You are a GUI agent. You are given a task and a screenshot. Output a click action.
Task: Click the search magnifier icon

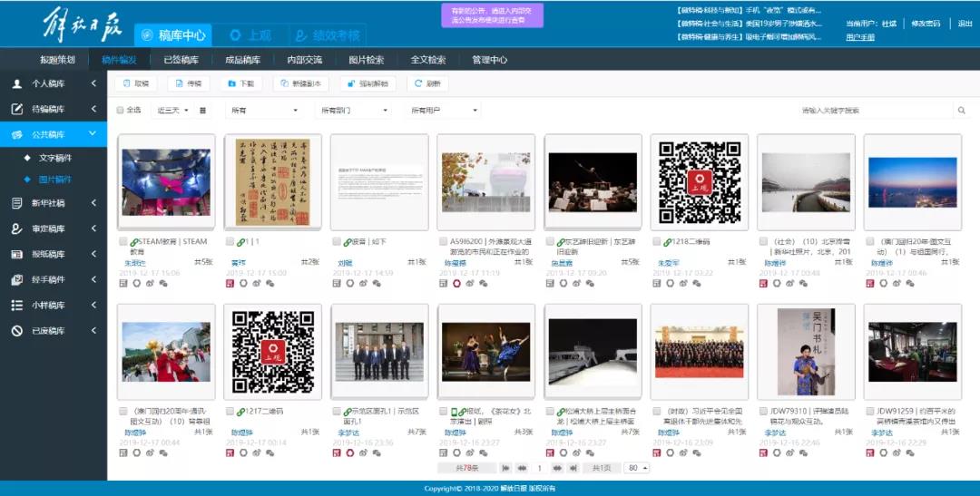click(961, 111)
